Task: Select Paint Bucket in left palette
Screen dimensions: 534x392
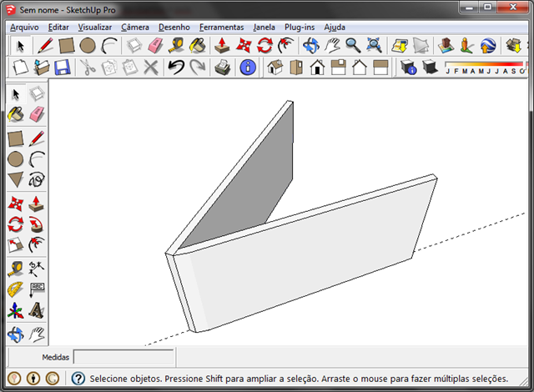Action: pyautogui.click(x=15, y=114)
